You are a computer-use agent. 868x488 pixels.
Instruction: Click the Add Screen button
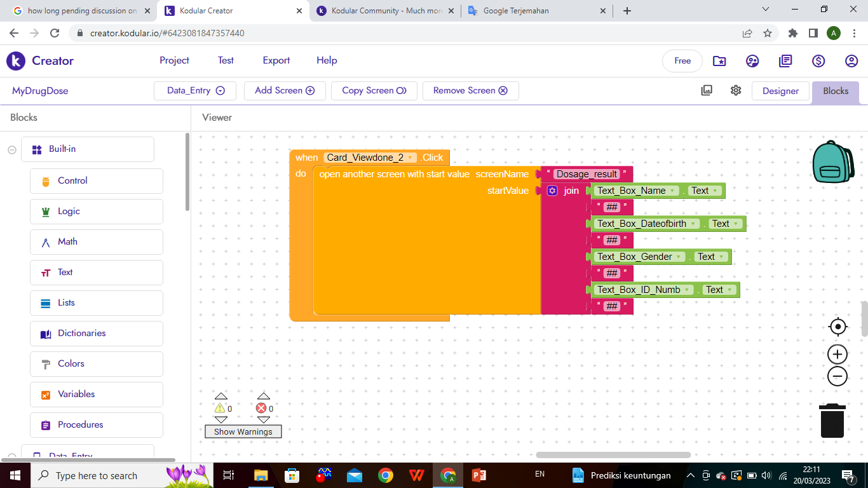point(285,90)
